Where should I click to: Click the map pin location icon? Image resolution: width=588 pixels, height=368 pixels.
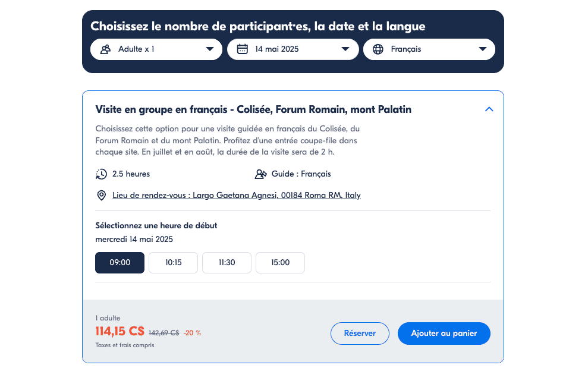[102, 195]
